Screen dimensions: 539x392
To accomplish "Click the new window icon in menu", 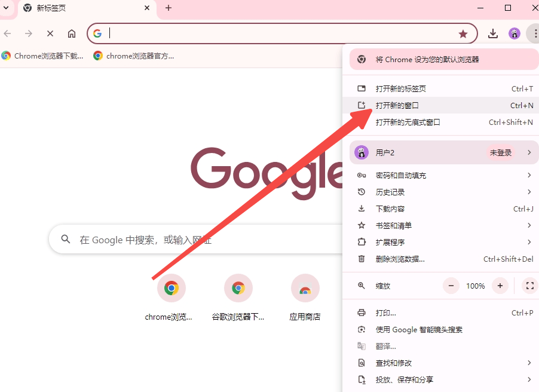I will click(x=362, y=105).
